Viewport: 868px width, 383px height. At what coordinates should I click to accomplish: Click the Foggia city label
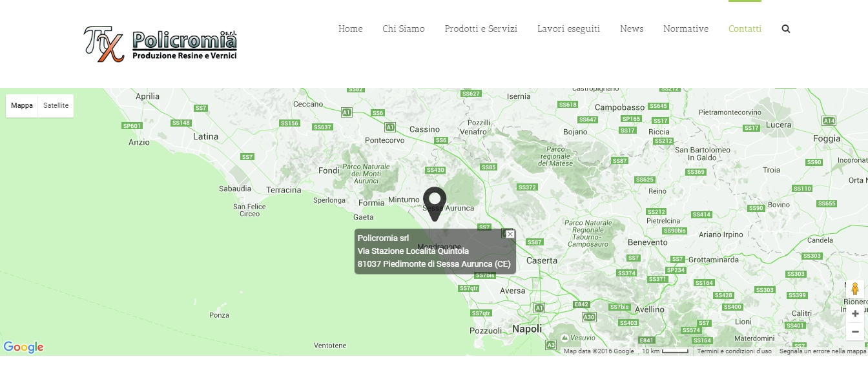coord(827,138)
